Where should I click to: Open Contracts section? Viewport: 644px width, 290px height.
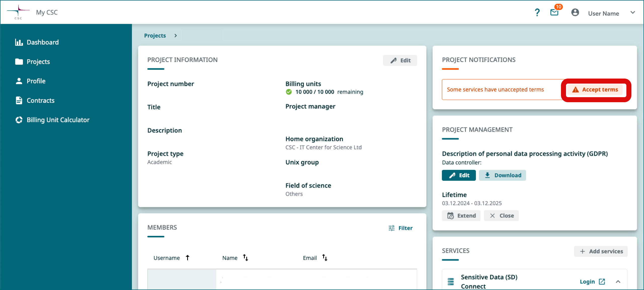40,100
